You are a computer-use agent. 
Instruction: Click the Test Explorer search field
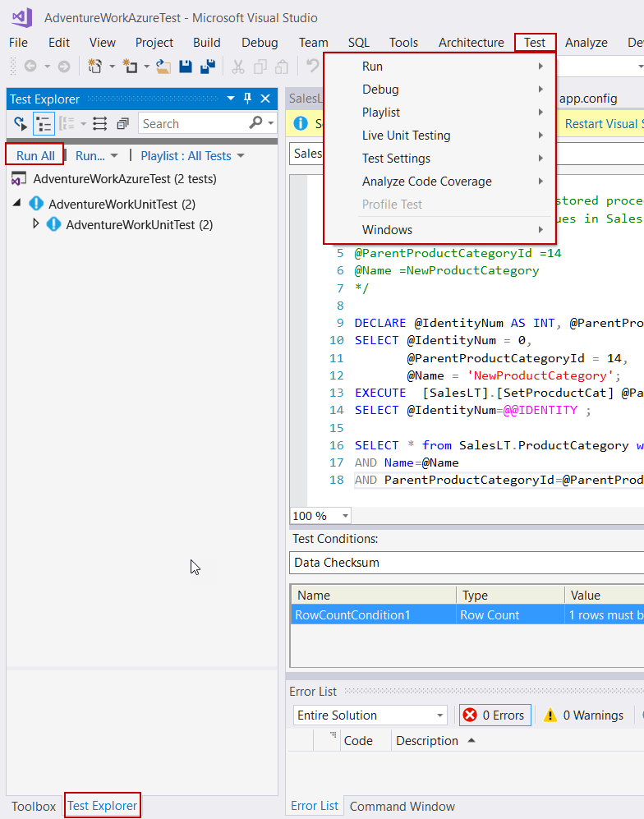[193, 124]
